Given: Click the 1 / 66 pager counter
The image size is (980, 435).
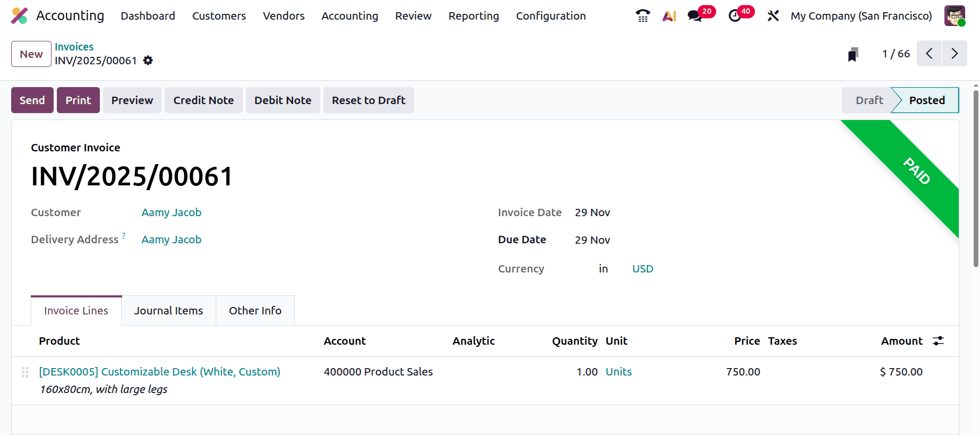Looking at the screenshot, I should (x=896, y=54).
